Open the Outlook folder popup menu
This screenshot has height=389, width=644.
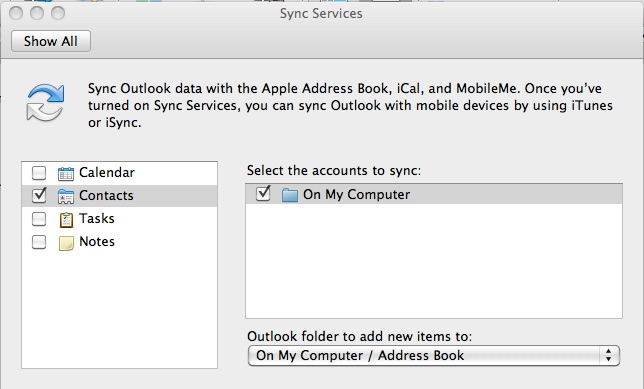pyautogui.click(x=434, y=356)
